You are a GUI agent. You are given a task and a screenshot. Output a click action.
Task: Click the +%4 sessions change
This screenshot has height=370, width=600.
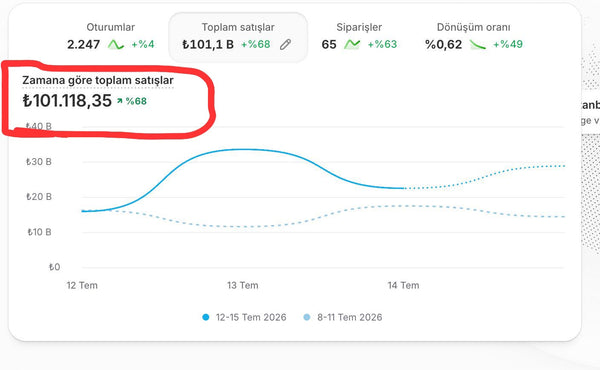coord(143,45)
